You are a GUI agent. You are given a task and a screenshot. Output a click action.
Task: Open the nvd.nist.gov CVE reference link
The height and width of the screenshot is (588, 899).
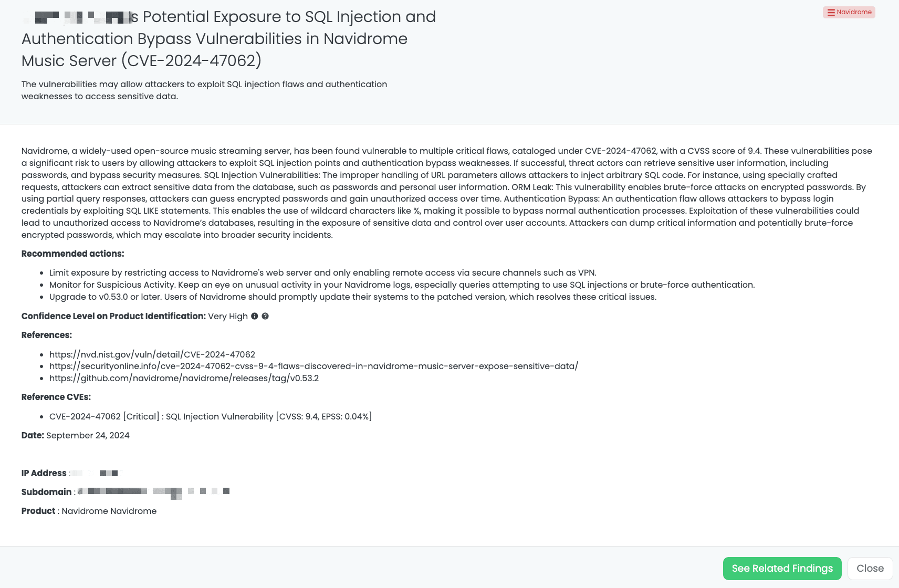[152, 354]
